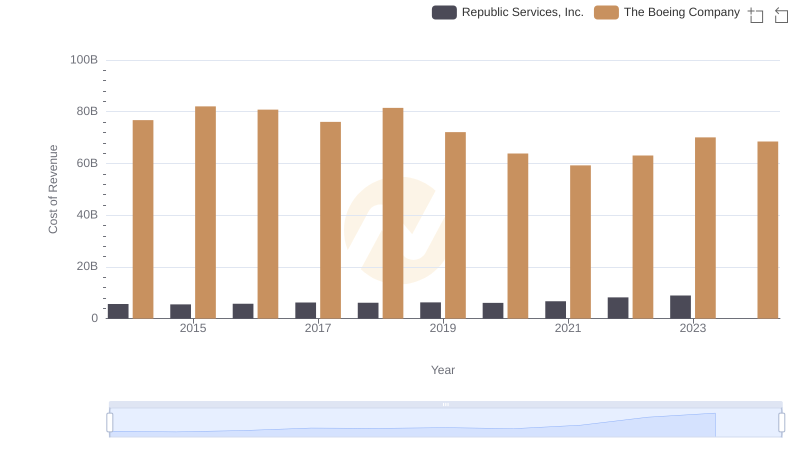Click the Boeing bar for 2021
The image size is (800, 461).
[x=580, y=242]
